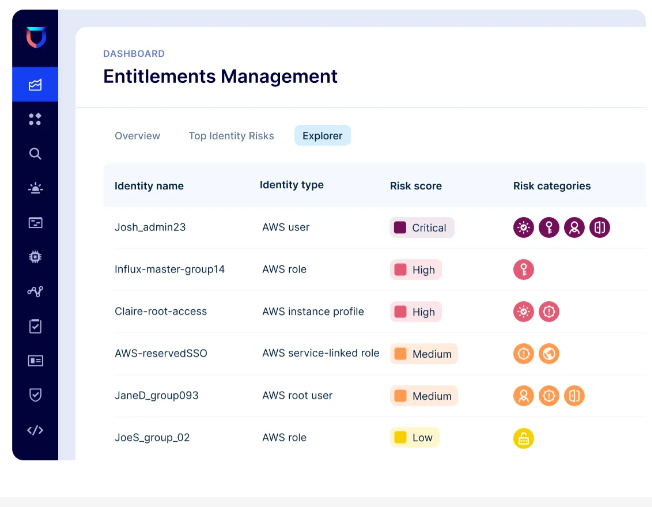The width and height of the screenshot is (652, 507).
Task: Click the clipboard checkmark icon in sidebar
Action: 35,326
